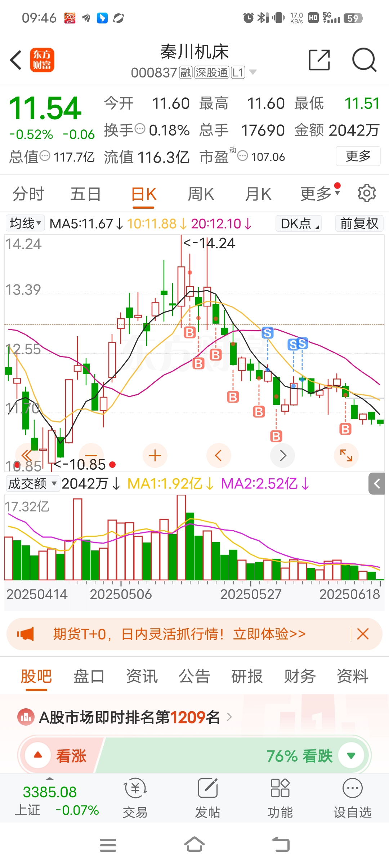Toggle 前复权 adjustment mode
Screen dimensions: 389x868
(359, 223)
